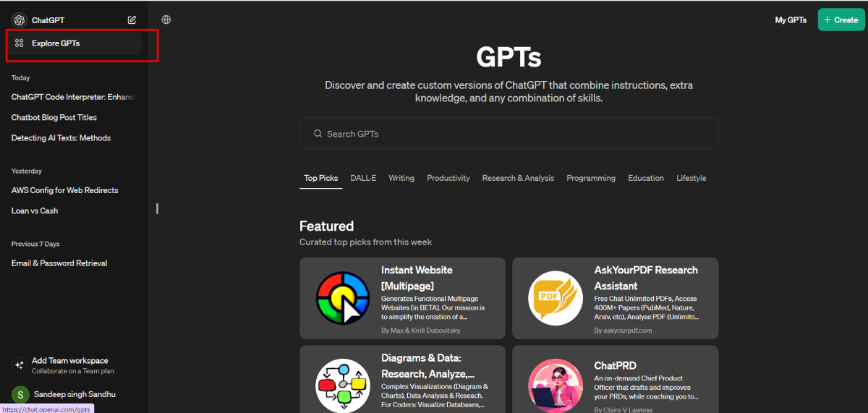Open Explore GPTs in sidebar
Viewport: 868px width, 413px height.
(75, 43)
